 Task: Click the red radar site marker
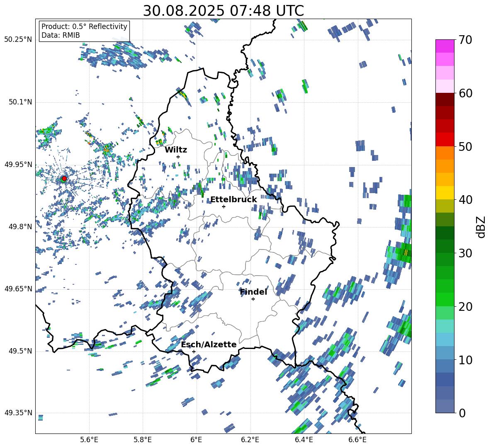64,179
